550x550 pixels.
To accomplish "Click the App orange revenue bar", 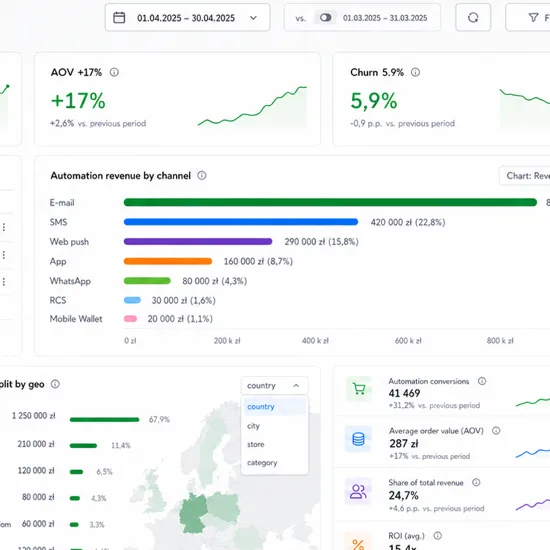I will pyautogui.click(x=168, y=261).
